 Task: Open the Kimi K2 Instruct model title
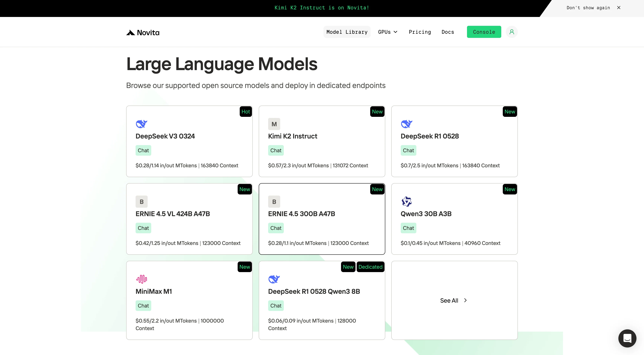(292, 136)
